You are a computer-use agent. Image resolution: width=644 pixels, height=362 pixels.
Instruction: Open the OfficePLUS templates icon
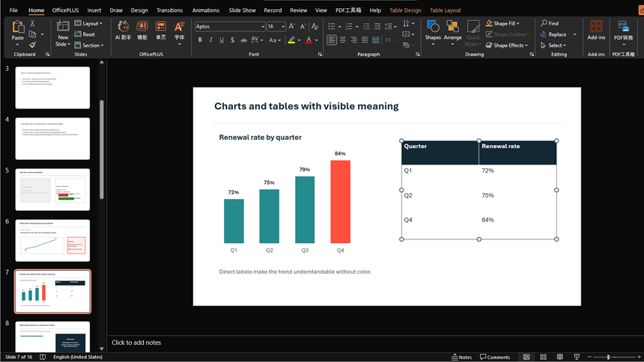[x=142, y=31]
